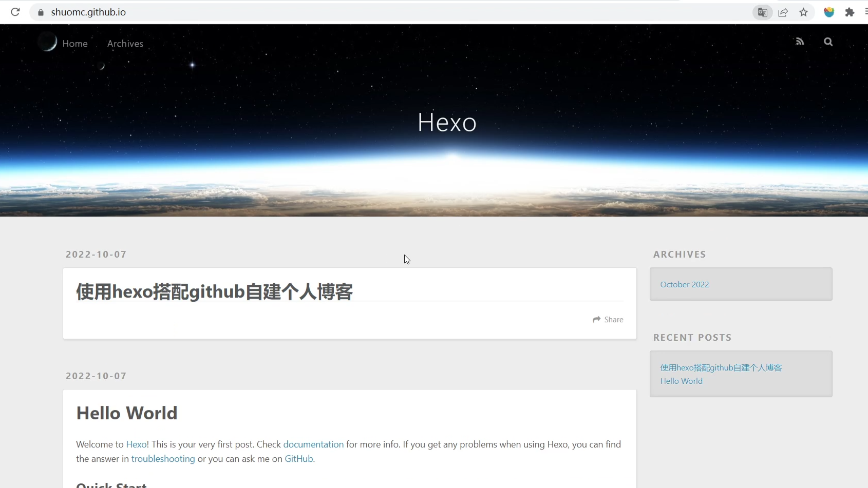
Task: Select the ARCHIVES sidebar heading text
Action: pyautogui.click(x=680, y=255)
